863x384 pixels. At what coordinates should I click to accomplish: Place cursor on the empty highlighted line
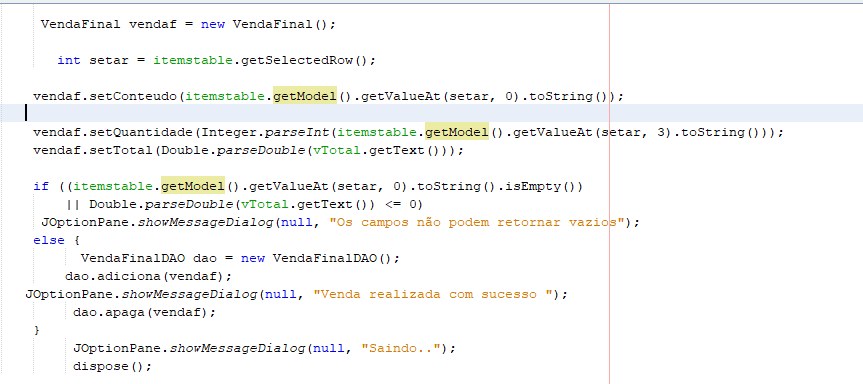point(432,113)
